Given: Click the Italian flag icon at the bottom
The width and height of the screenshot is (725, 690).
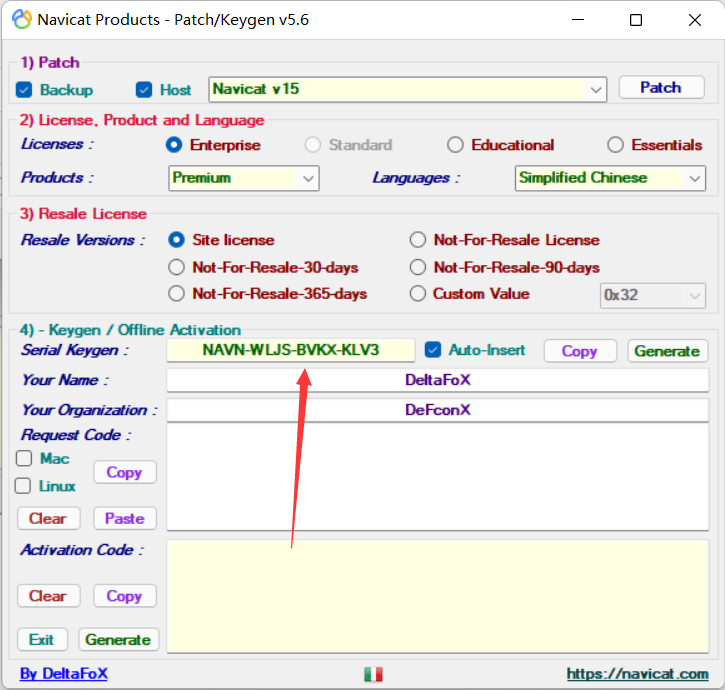Looking at the screenshot, I should click(x=373, y=675).
